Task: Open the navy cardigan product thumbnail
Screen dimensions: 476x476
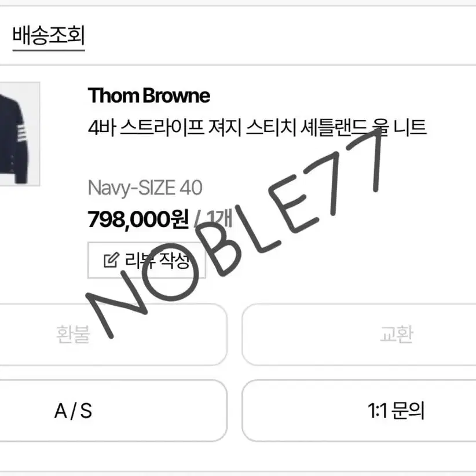Action: 20,134
